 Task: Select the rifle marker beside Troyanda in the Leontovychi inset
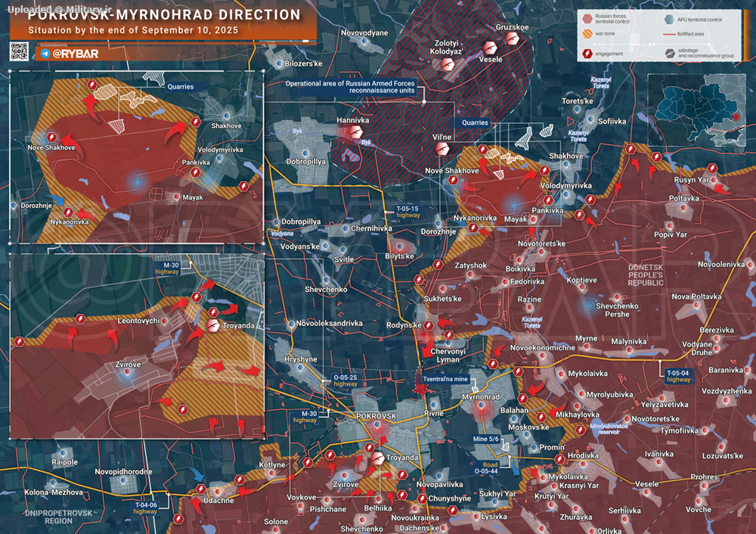point(213,325)
